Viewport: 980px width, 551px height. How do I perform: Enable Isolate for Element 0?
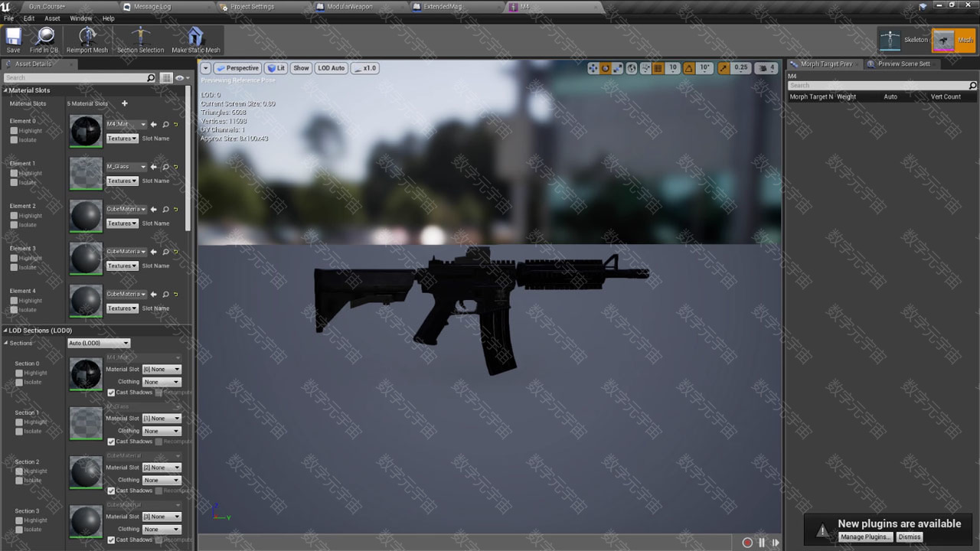tap(14, 140)
